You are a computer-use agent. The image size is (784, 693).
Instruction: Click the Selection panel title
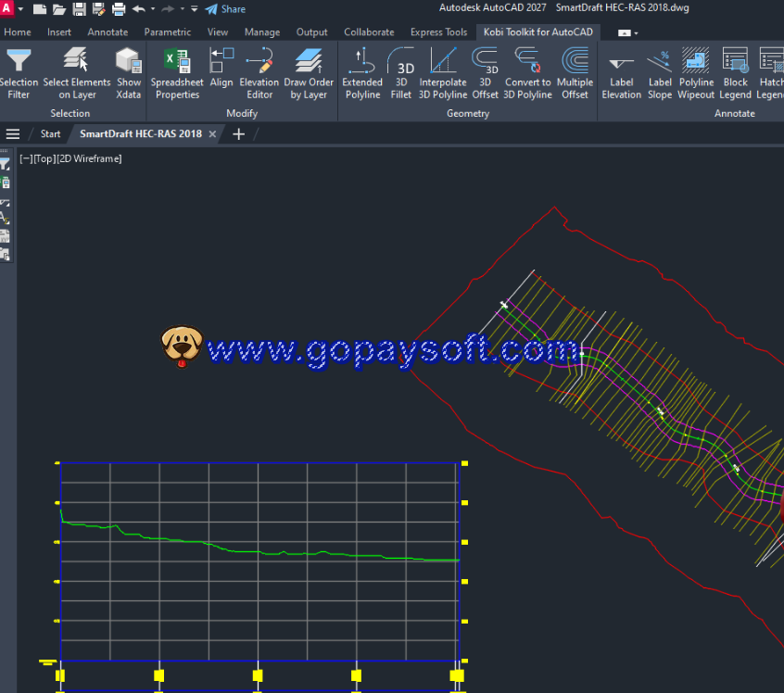pos(70,114)
